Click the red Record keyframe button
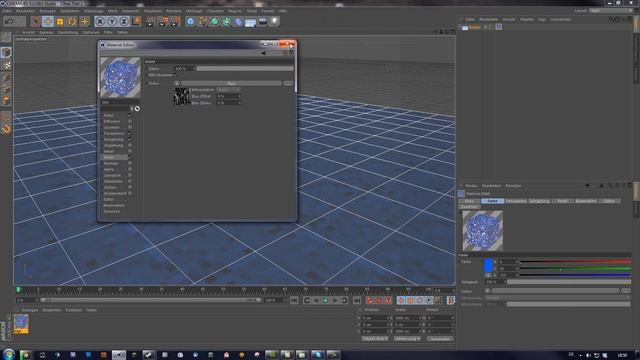The height and width of the screenshot is (360, 640). tap(370, 300)
